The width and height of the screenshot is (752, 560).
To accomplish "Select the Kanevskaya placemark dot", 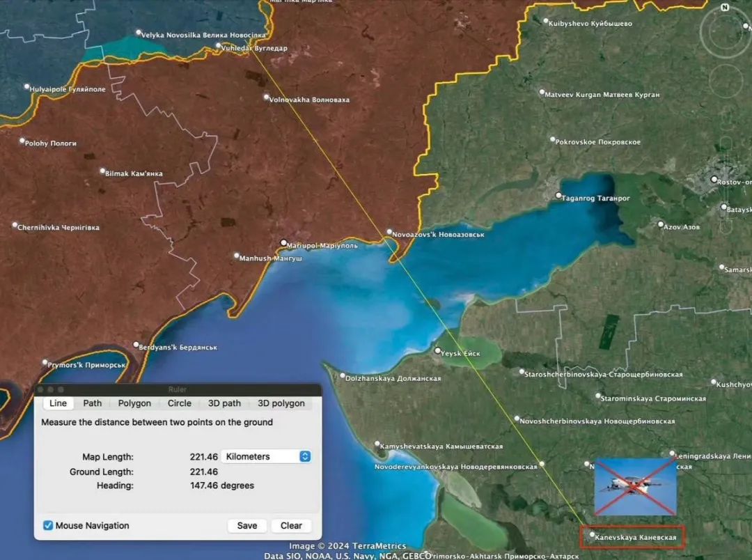I will click(x=592, y=535).
